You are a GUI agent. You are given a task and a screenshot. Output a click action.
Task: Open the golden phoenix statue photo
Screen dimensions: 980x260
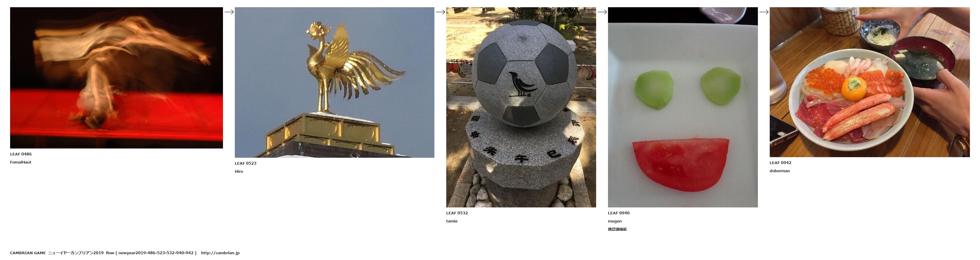coord(334,82)
